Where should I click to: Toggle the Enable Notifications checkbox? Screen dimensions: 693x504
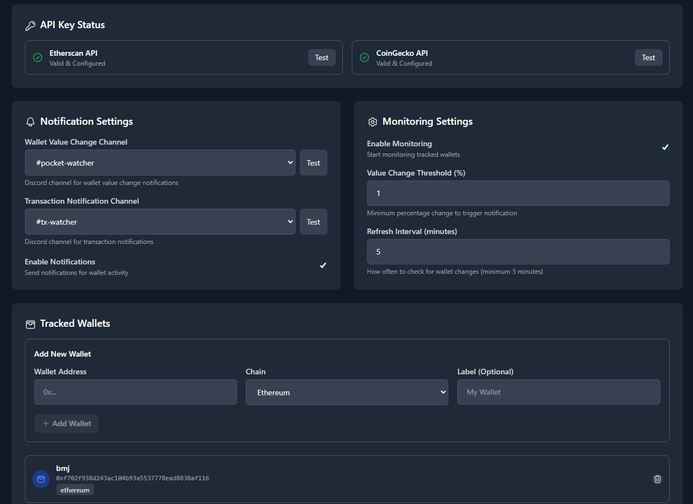(322, 266)
